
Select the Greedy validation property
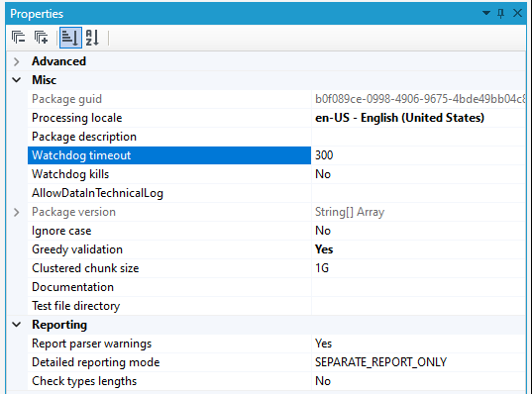(x=169, y=249)
